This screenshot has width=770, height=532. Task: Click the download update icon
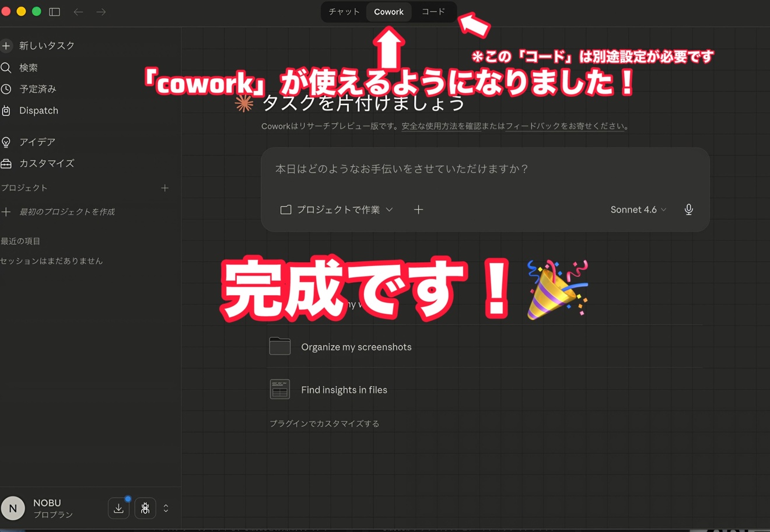[x=118, y=508]
